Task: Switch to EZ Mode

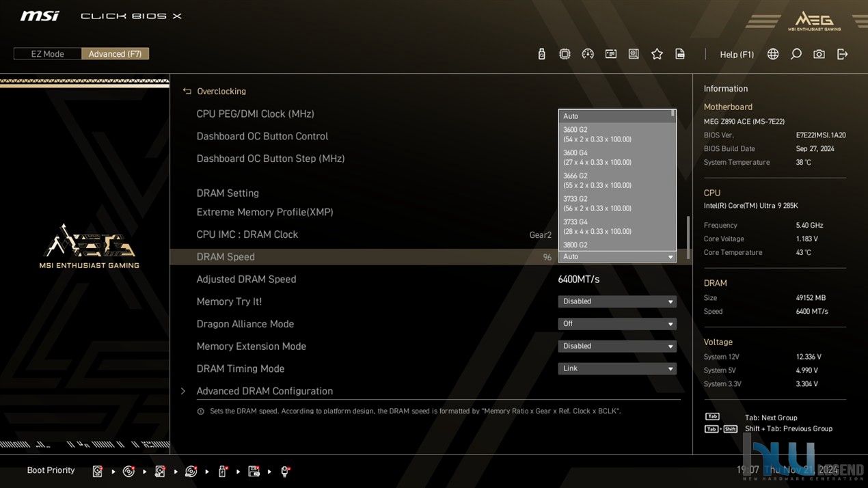Action: (47, 54)
